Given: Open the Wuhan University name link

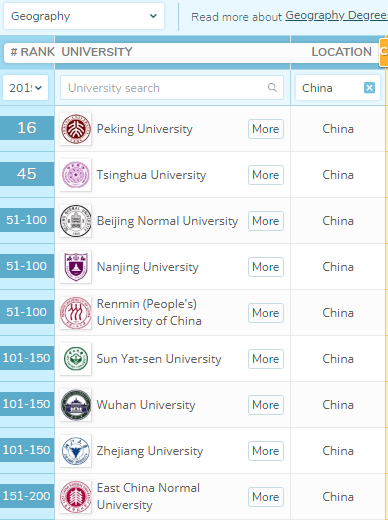Looking at the screenshot, I should (146, 405).
